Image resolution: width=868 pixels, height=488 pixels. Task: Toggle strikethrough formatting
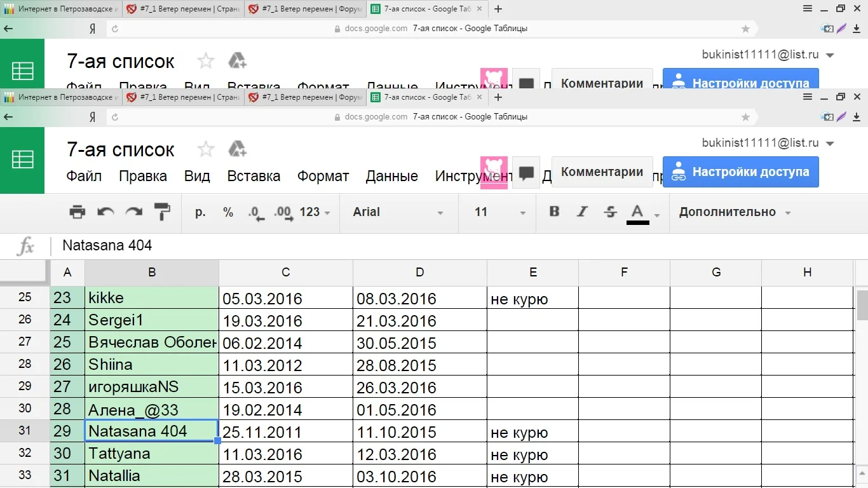pyautogui.click(x=610, y=212)
